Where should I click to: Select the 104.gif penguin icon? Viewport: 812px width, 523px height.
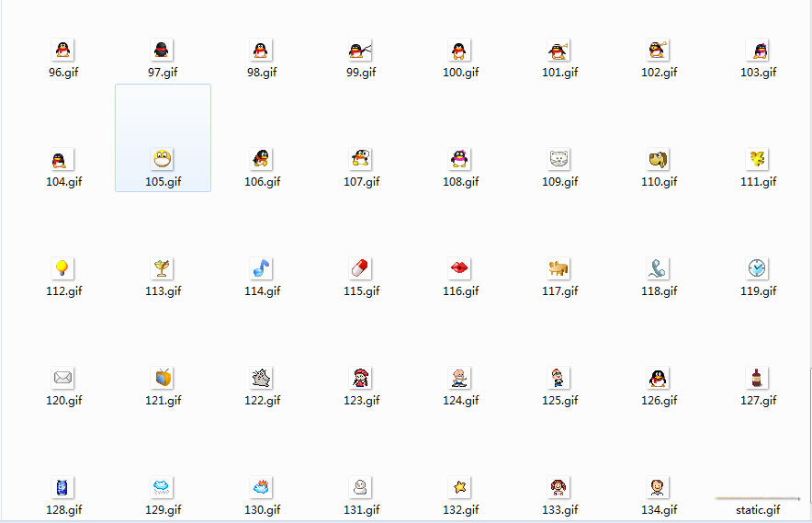click(x=62, y=159)
